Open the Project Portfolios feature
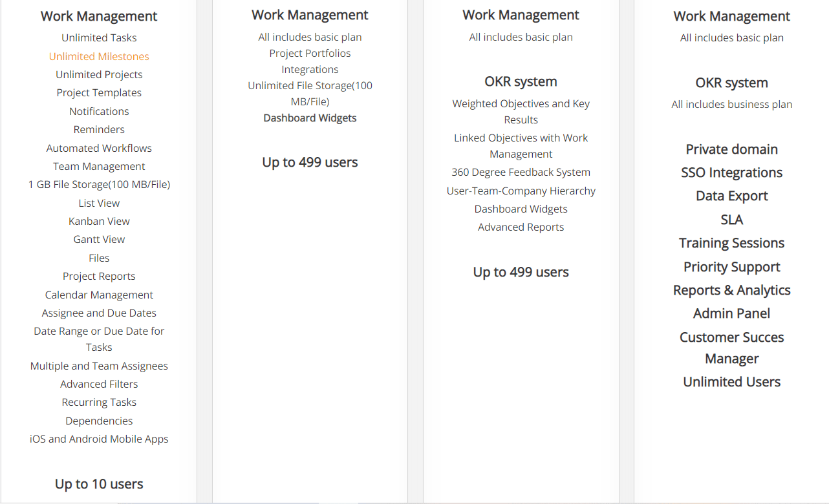Viewport: 829px width, 504px height. pyautogui.click(x=310, y=53)
